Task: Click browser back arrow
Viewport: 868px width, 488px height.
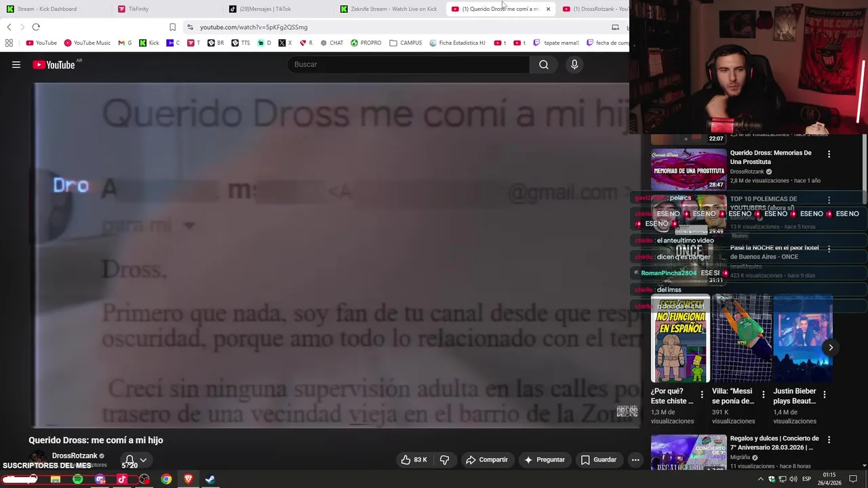Action: [9, 27]
